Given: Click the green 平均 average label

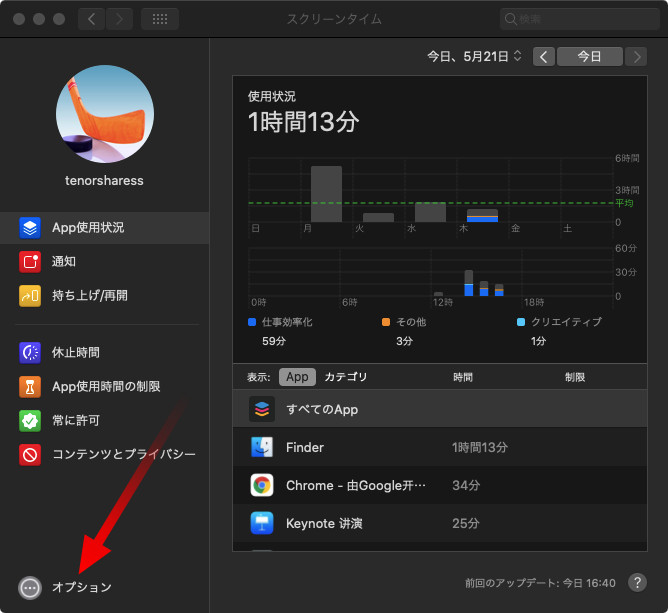Looking at the screenshot, I should tap(624, 203).
